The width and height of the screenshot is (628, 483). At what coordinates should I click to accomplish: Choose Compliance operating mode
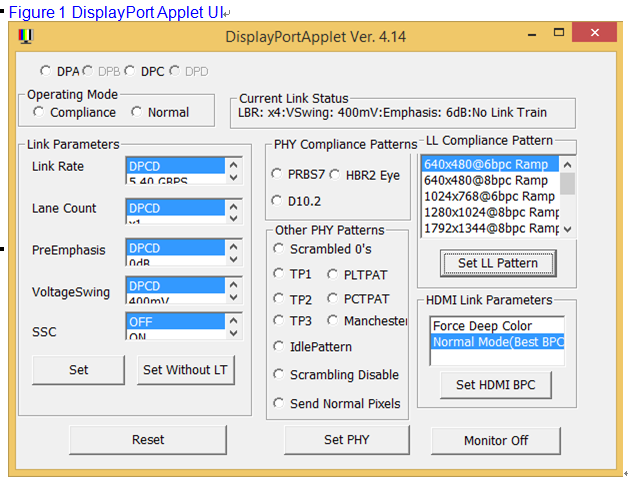click(38, 112)
